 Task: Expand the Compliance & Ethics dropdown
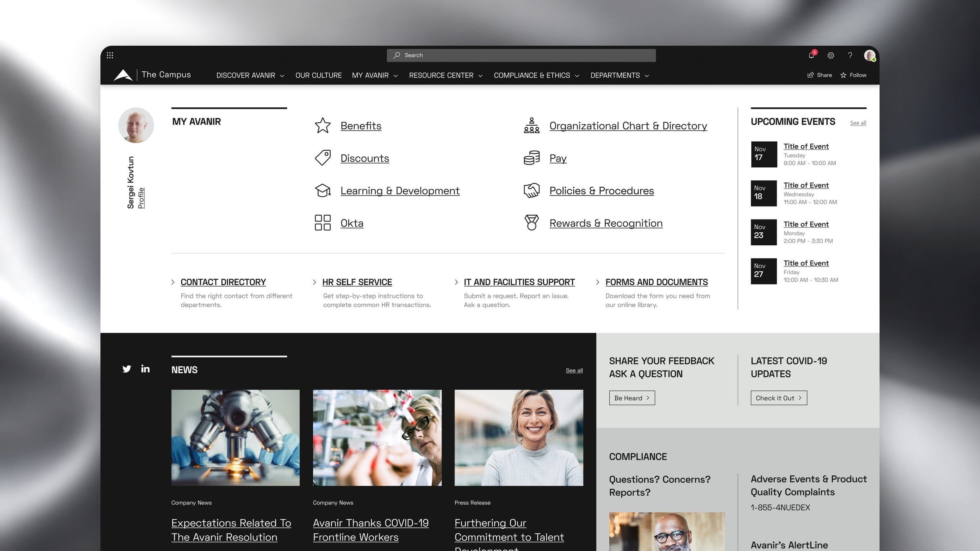(x=537, y=76)
